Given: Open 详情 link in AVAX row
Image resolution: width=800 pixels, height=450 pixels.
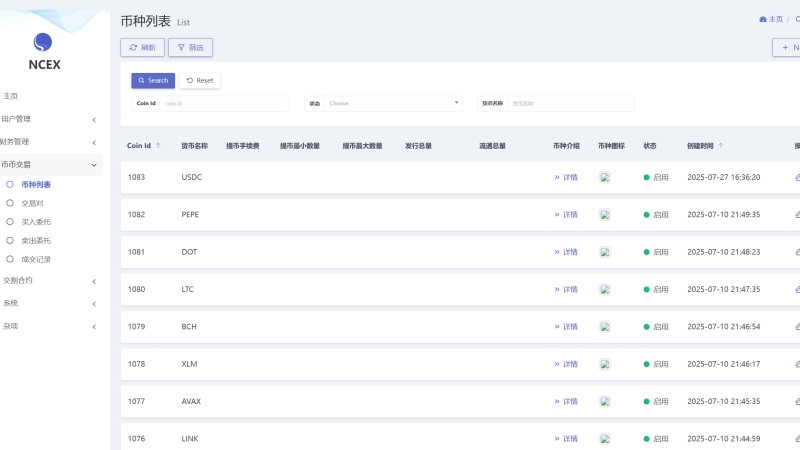Looking at the screenshot, I should point(566,402).
